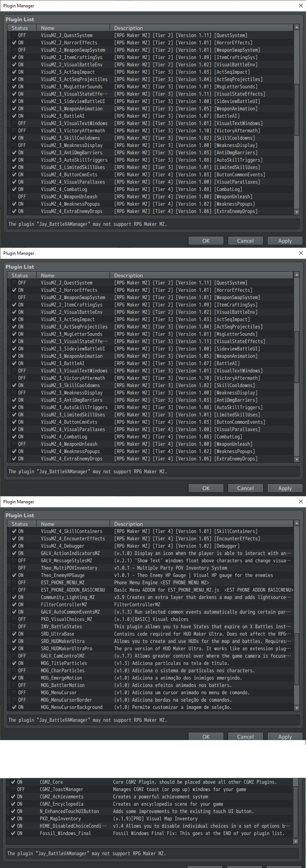Enable the EST_PHONE_MENU_MZ checkbox
This screenshot has width=306, height=868.
click(x=14, y=582)
